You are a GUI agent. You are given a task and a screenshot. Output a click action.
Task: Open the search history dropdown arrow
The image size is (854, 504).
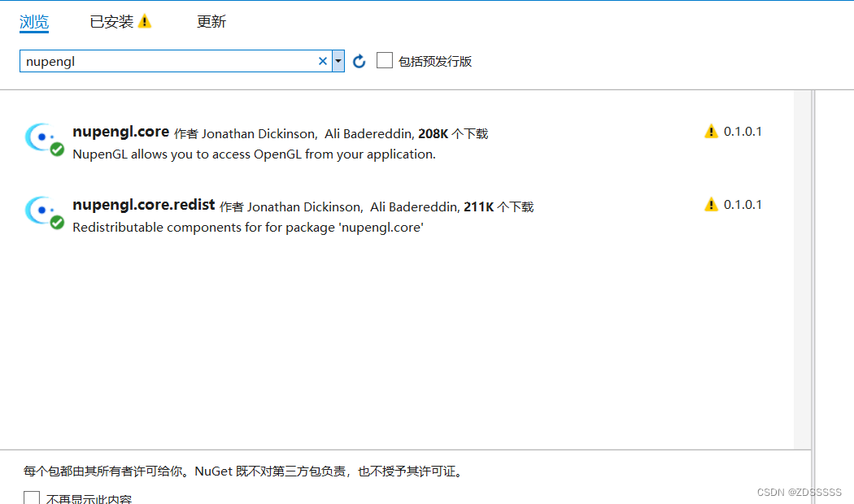coord(338,60)
